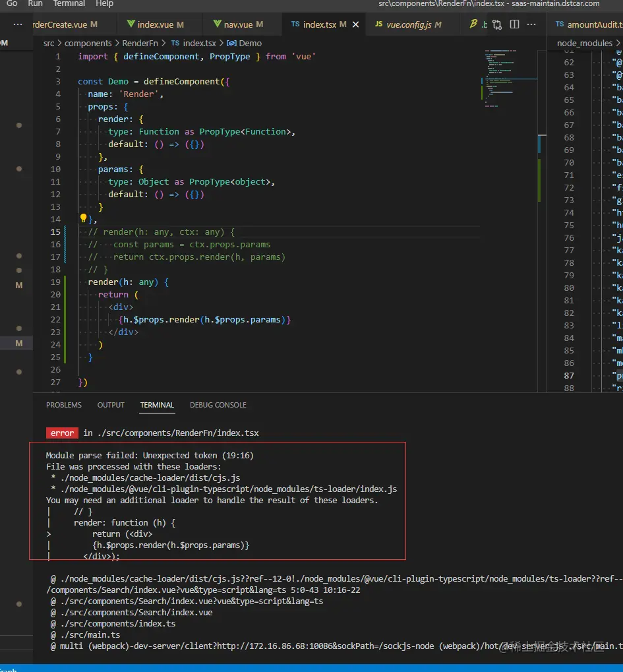The image size is (623, 672).
Task: Open the Terminal menu
Action: coord(69,3)
